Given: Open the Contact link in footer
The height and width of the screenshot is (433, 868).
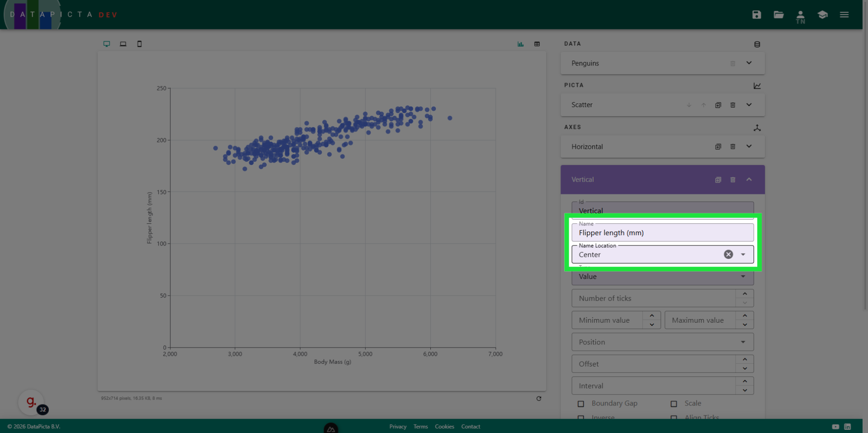Looking at the screenshot, I should 471,427.
